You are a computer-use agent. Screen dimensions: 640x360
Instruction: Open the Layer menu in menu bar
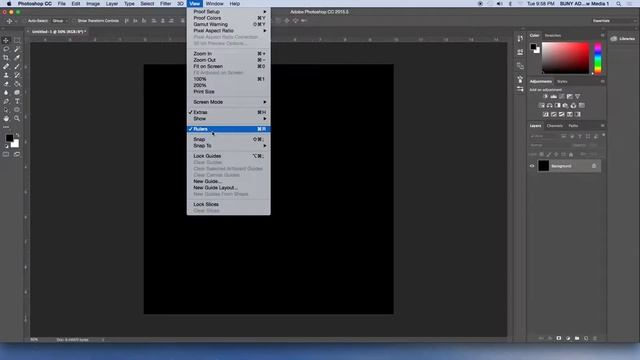click(x=111, y=4)
